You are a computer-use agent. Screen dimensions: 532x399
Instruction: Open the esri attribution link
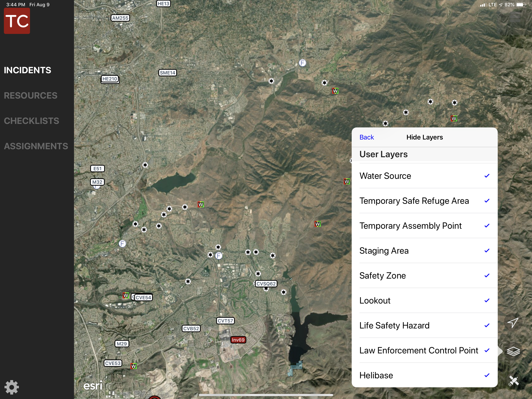(93, 385)
